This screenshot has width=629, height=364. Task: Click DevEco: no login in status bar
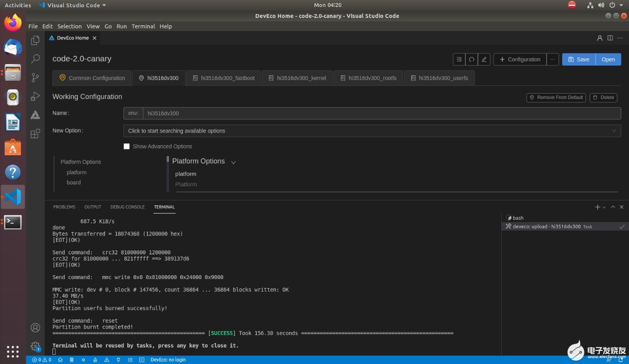168,360
